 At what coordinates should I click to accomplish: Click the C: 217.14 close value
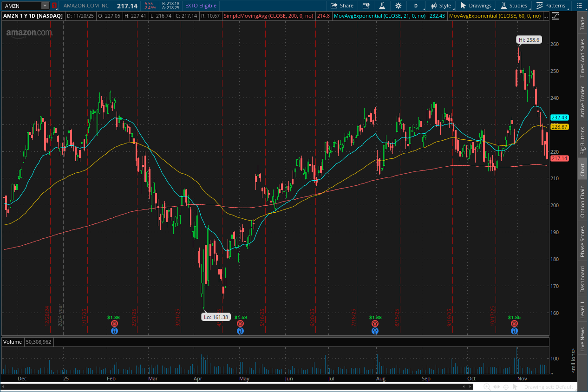tap(186, 16)
